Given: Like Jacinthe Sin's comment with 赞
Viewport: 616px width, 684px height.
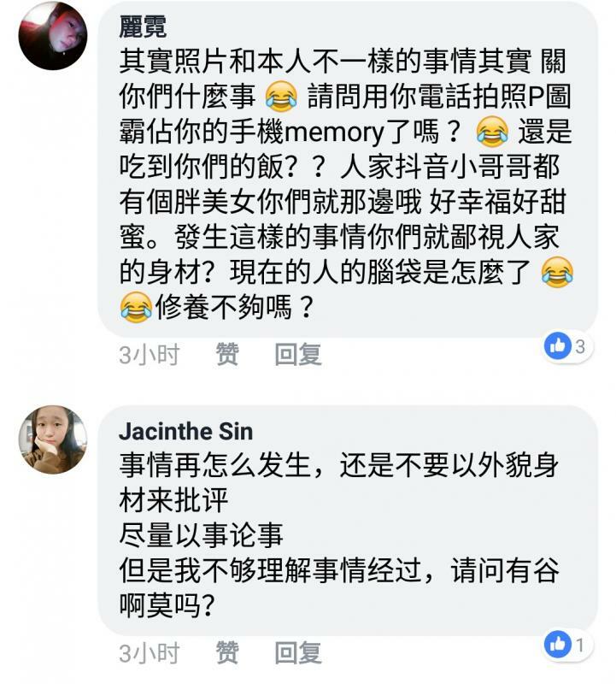Looking at the screenshot, I should pyautogui.click(x=227, y=653).
